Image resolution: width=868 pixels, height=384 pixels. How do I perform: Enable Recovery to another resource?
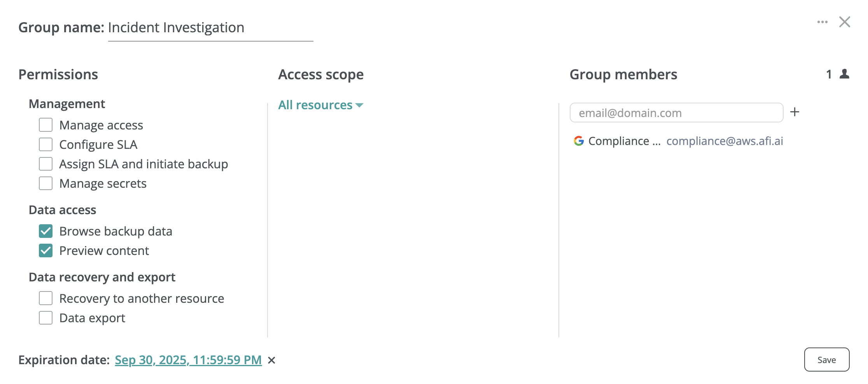click(x=45, y=298)
